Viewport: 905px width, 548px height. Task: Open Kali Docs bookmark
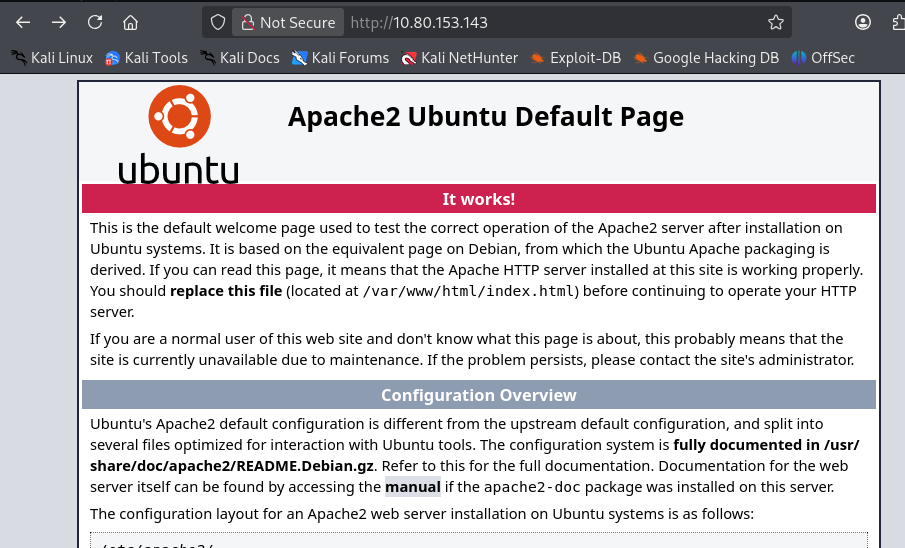[x=240, y=58]
